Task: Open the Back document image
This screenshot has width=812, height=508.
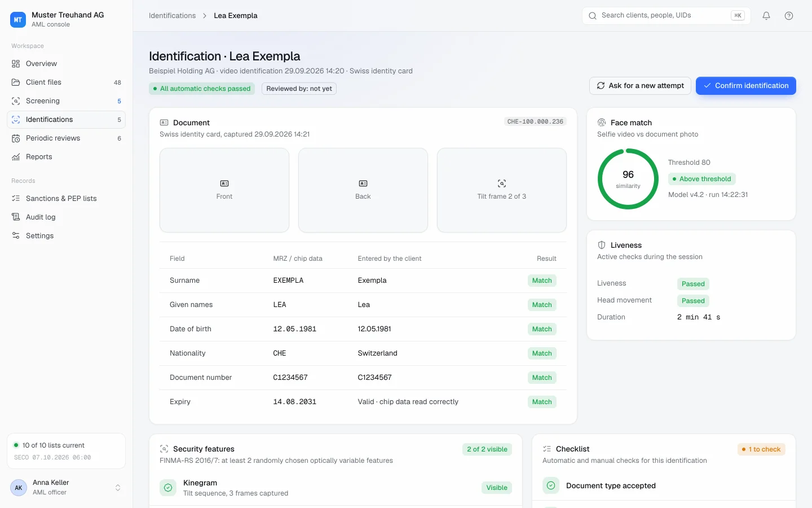Action: pyautogui.click(x=363, y=190)
